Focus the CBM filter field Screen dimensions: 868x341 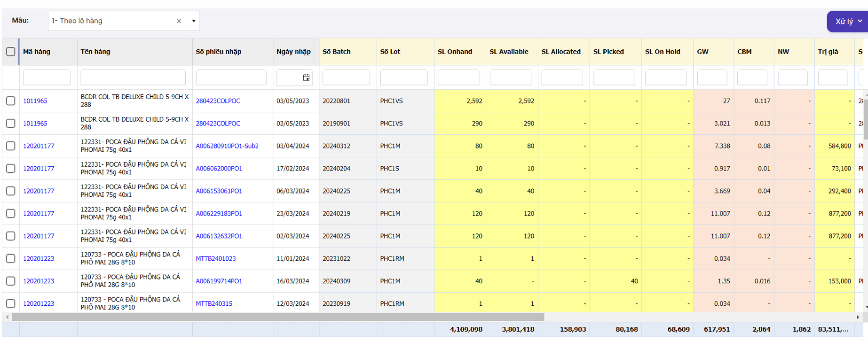coord(752,77)
